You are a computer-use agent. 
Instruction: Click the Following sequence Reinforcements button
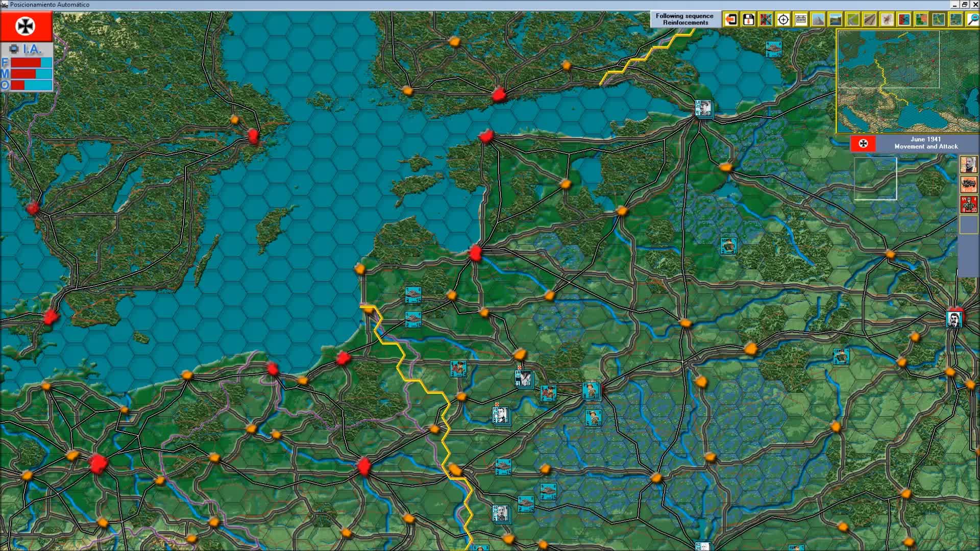(684, 19)
